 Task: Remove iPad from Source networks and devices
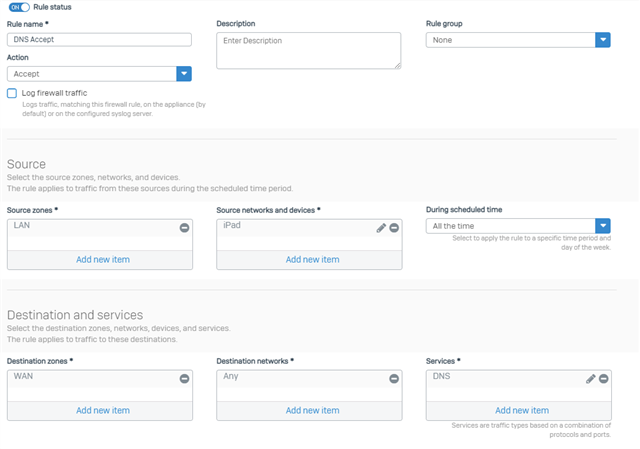point(394,228)
